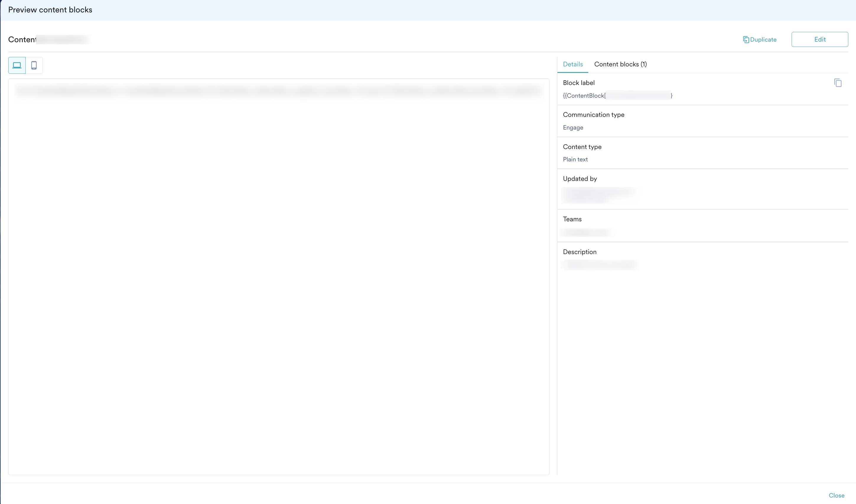Select the block label value field
This screenshot has height=504, width=856.
click(x=617, y=95)
